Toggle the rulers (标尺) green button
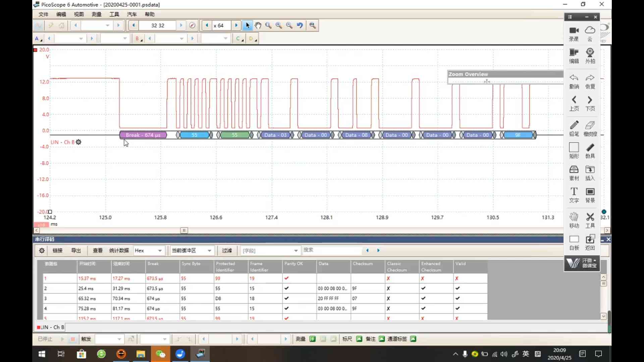The image size is (644, 362). click(x=359, y=339)
